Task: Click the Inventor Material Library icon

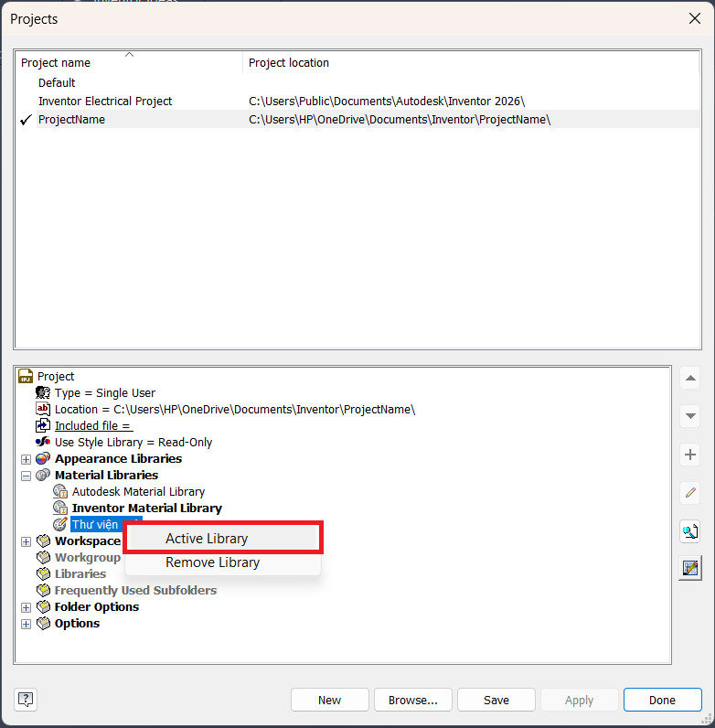Action: (60, 508)
